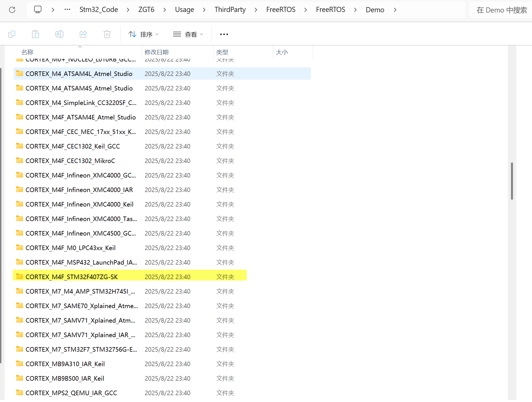Viewport: 532px width, 402px height.
Task: Navigate to Stm32_Code breadcrumb
Action: click(x=99, y=10)
